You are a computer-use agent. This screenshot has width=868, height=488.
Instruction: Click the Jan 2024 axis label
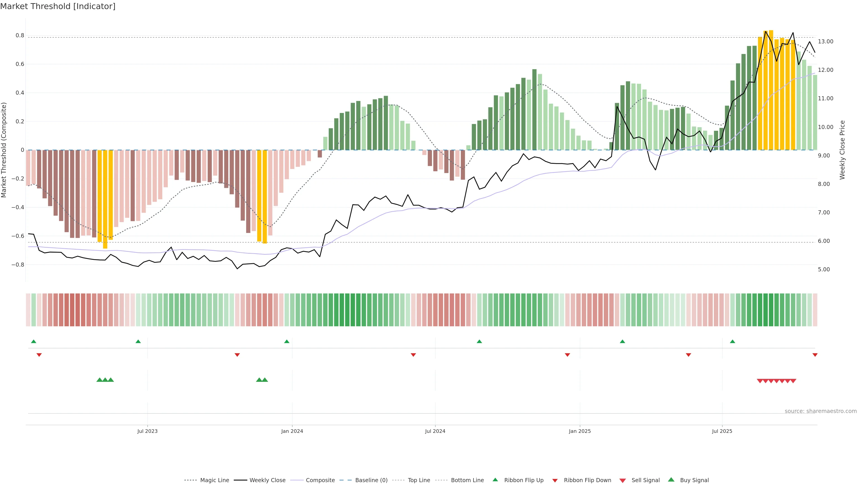point(292,431)
